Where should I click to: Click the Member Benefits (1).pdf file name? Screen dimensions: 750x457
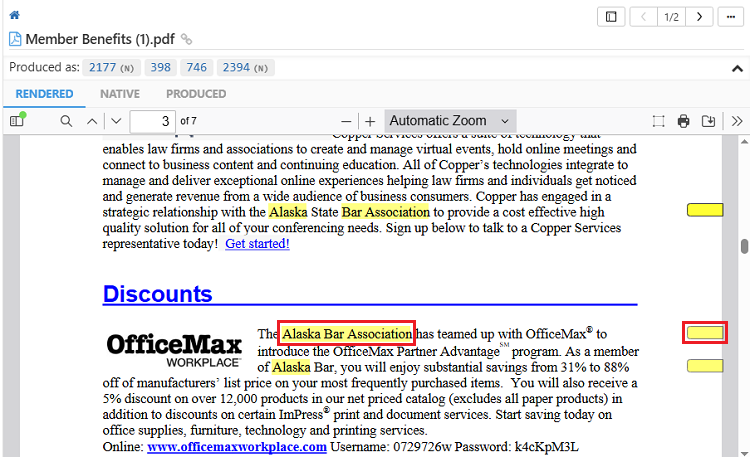click(x=100, y=39)
